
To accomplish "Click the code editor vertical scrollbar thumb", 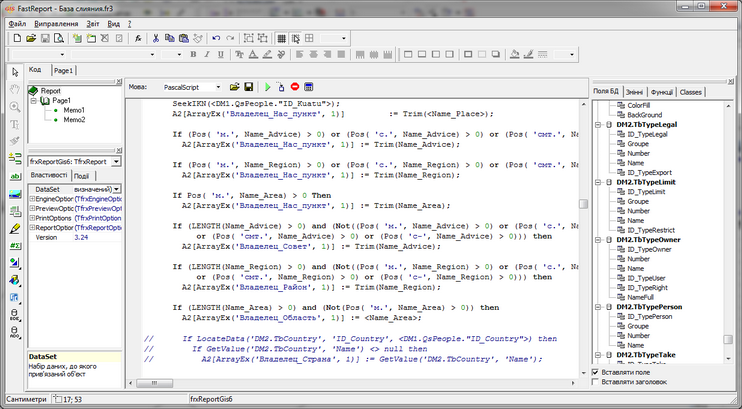I will (x=583, y=204).
